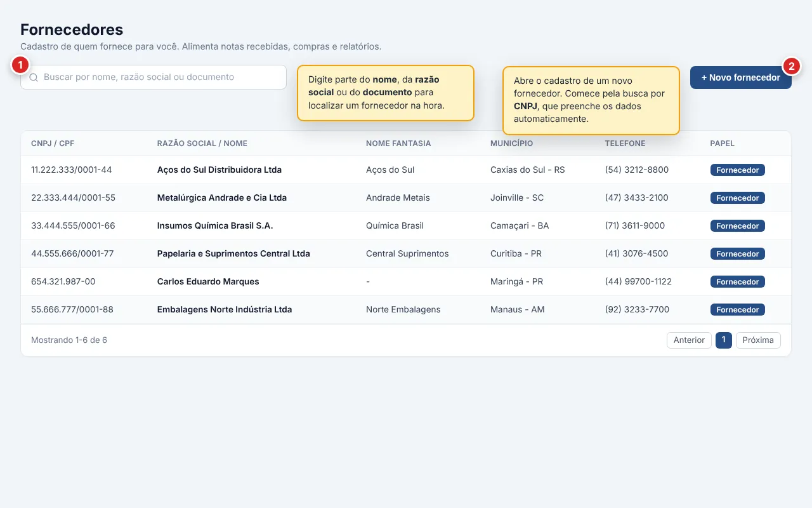Click the magnifying glass search icon
The width and height of the screenshot is (812, 508).
click(x=34, y=77)
